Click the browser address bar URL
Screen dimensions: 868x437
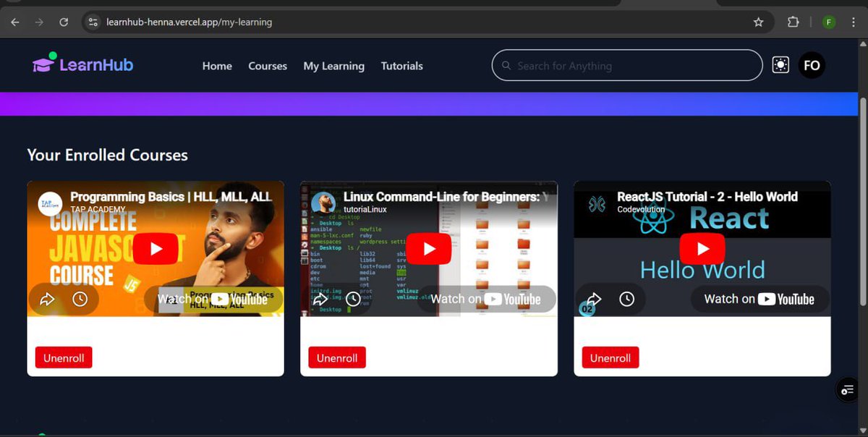(189, 22)
